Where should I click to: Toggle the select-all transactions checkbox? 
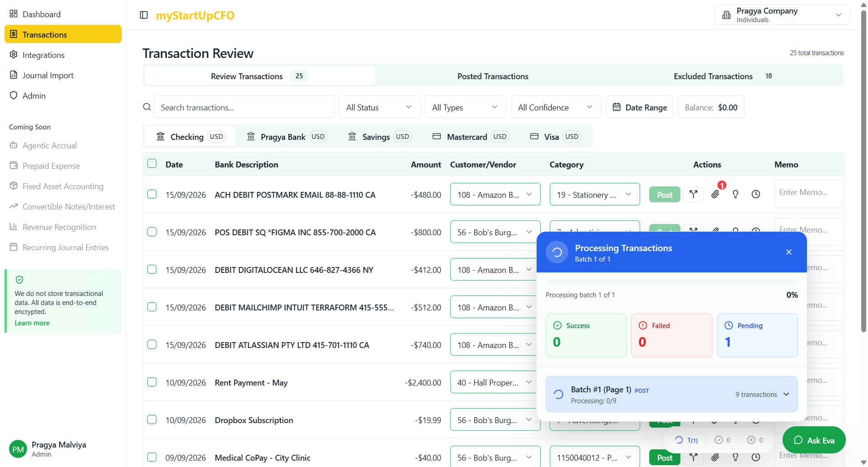coord(152,164)
